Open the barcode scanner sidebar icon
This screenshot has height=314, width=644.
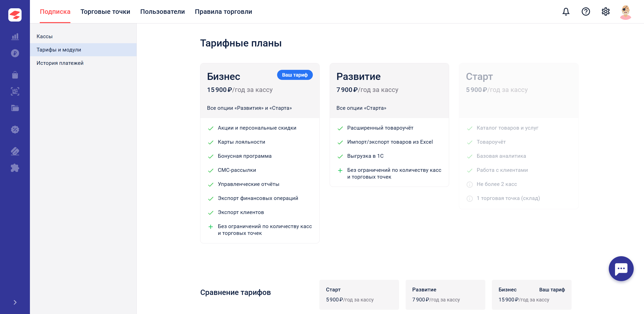pos(15,91)
